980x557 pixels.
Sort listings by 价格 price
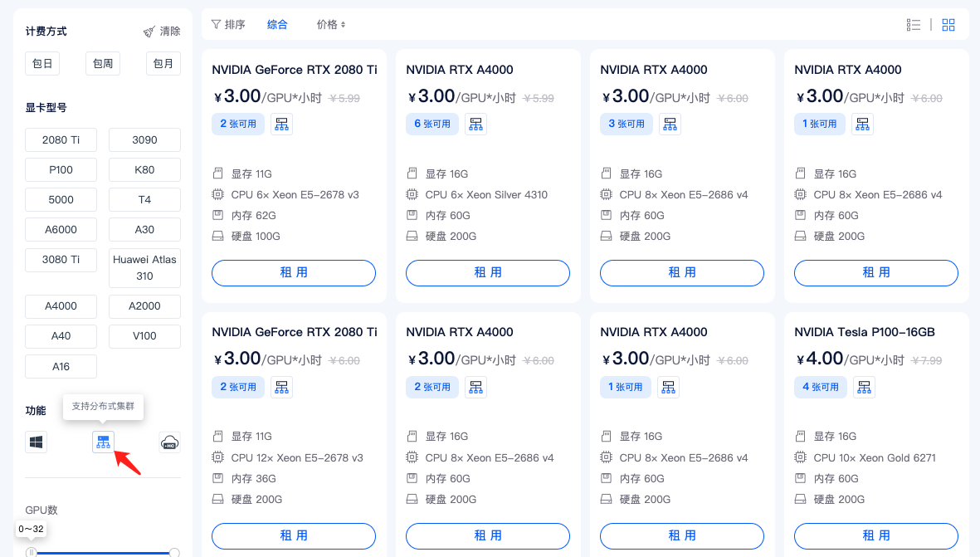331,25
